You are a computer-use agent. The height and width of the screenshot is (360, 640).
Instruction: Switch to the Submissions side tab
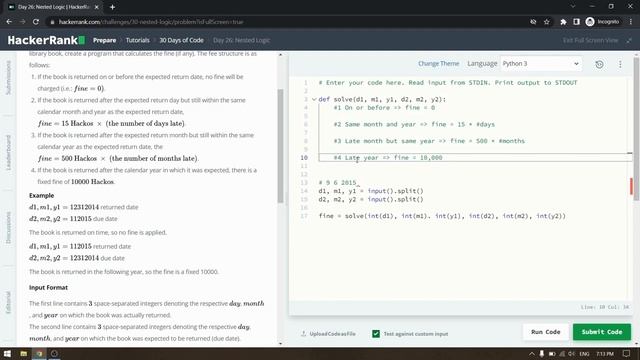coord(9,78)
